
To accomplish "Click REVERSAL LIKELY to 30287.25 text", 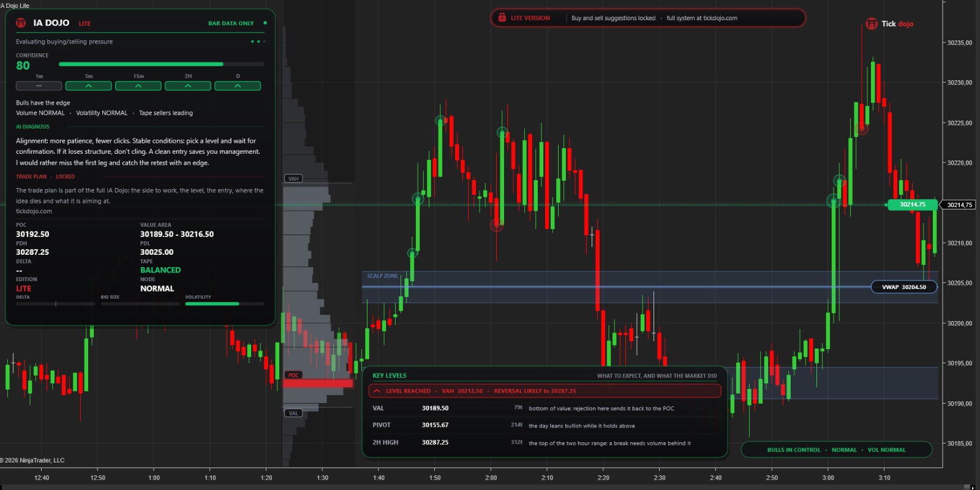I will 535,391.
